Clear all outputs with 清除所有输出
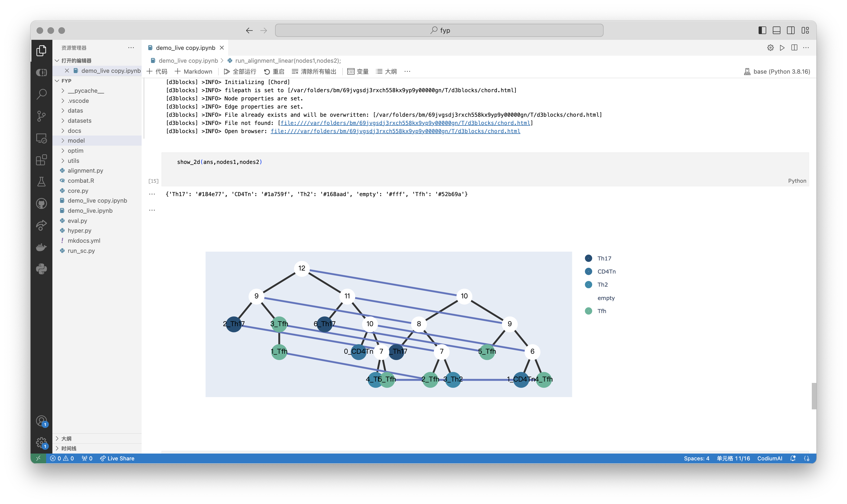This screenshot has width=847, height=504. (314, 71)
